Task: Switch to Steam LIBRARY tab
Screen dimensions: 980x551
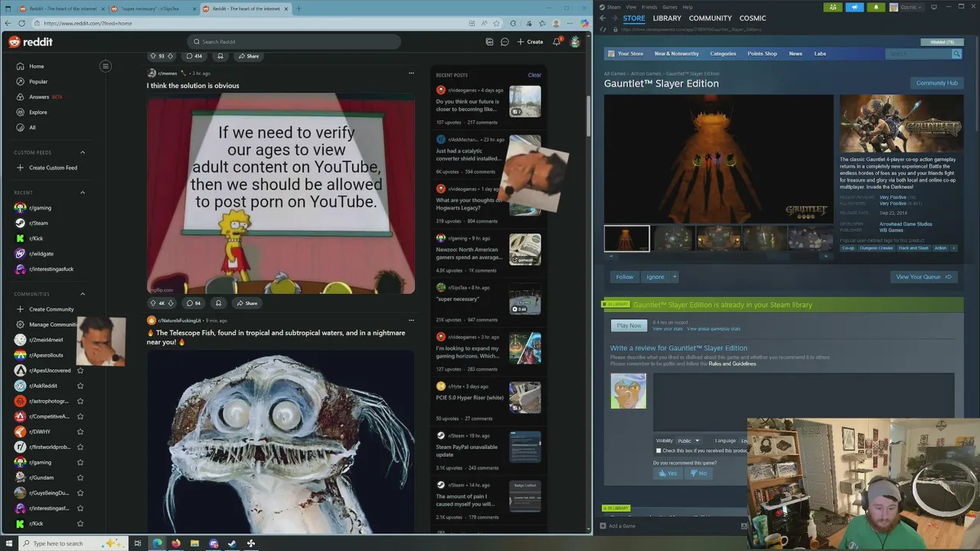Action: (x=667, y=18)
